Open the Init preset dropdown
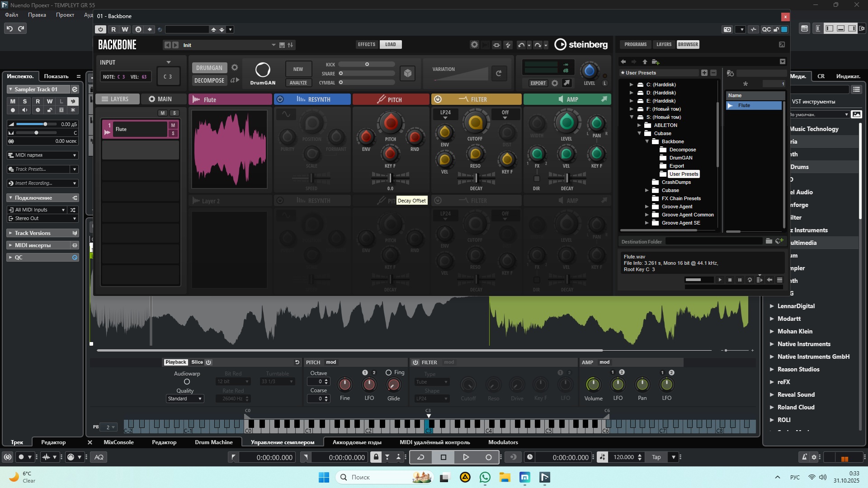This screenshot has height=488, width=868. click(x=274, y=45)
